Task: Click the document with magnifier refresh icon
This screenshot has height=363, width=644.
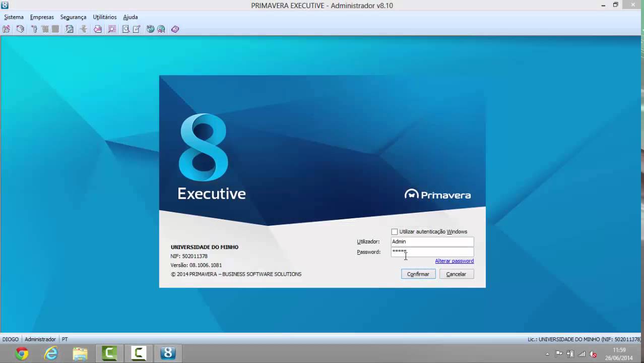Action: coord(70,29)
